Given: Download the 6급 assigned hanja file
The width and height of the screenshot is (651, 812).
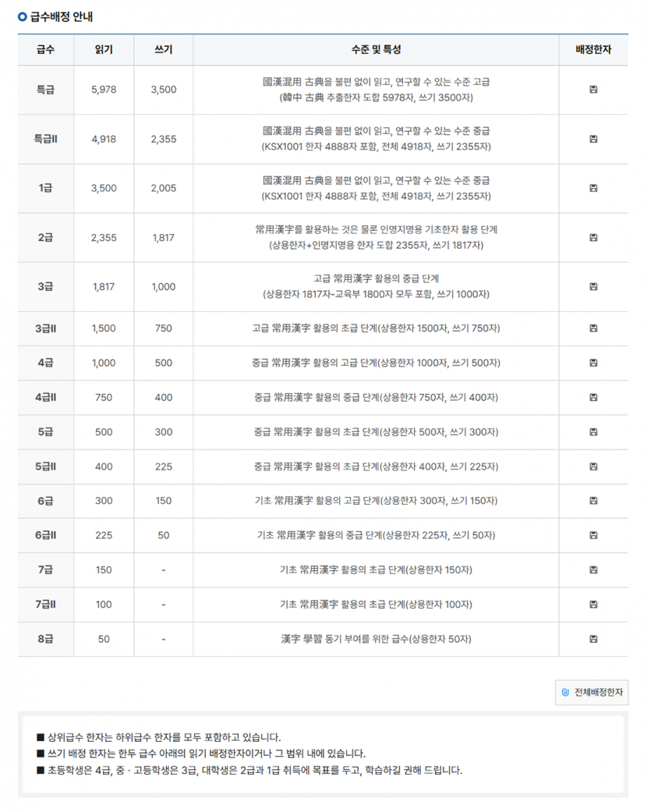Looking at the screenshot, I should (593, 501).
